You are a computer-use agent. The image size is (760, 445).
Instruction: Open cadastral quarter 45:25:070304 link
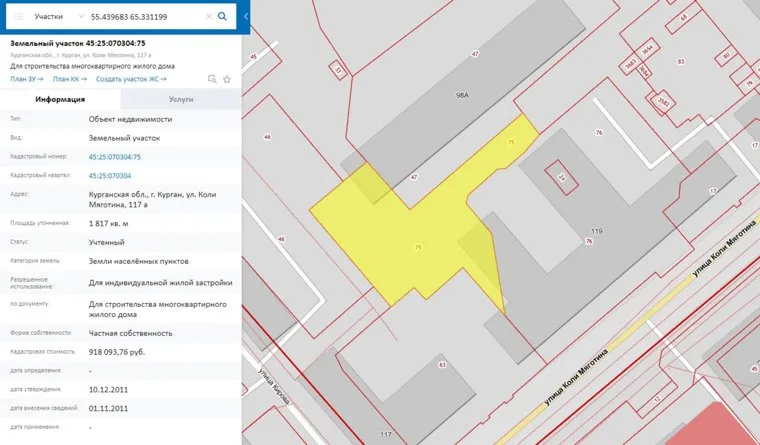pyautogui.click(x=110, y=175)
